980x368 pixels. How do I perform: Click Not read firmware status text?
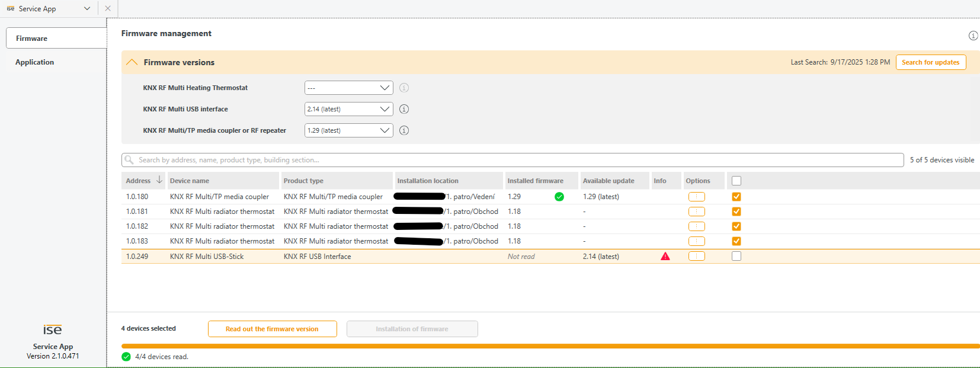(521, 257)
